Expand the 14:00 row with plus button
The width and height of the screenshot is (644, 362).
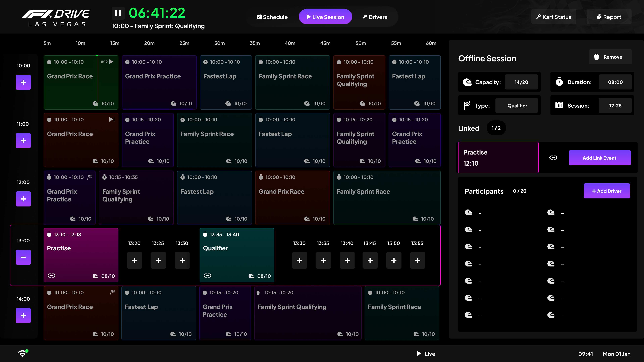tap(23, 316)
